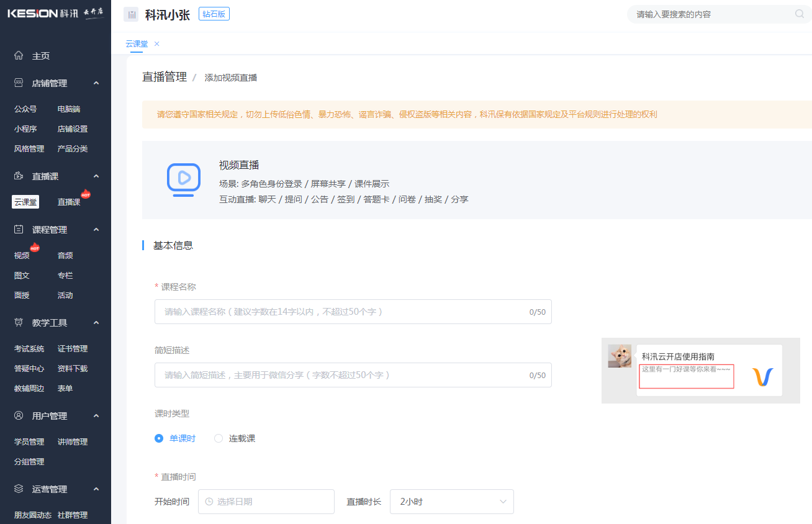Image resolution: width=812 pixels, height=524 pixels.
Task: Click the video play icon beside 视频直播
Action: tap(183, 180)
